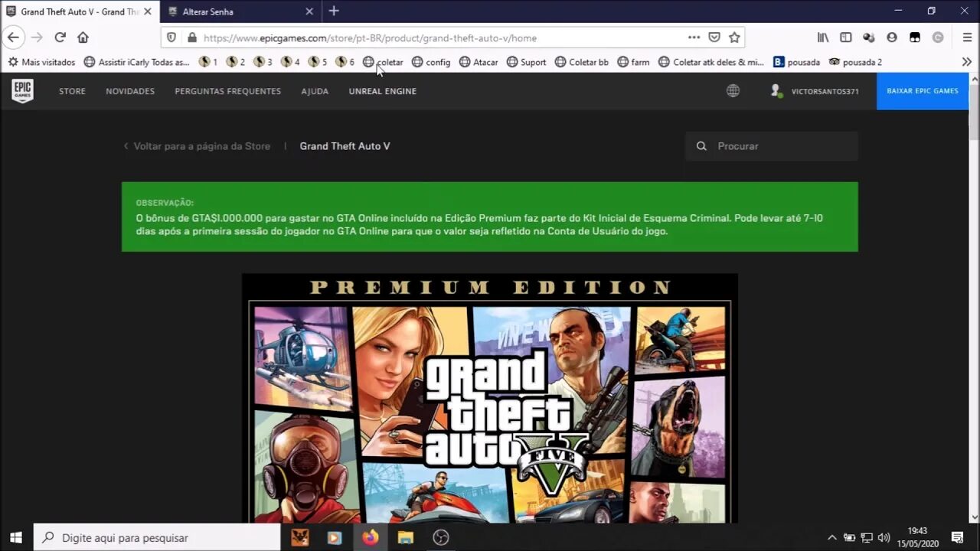
Task: Open bookmark number 1
Action: pos(208,62)
